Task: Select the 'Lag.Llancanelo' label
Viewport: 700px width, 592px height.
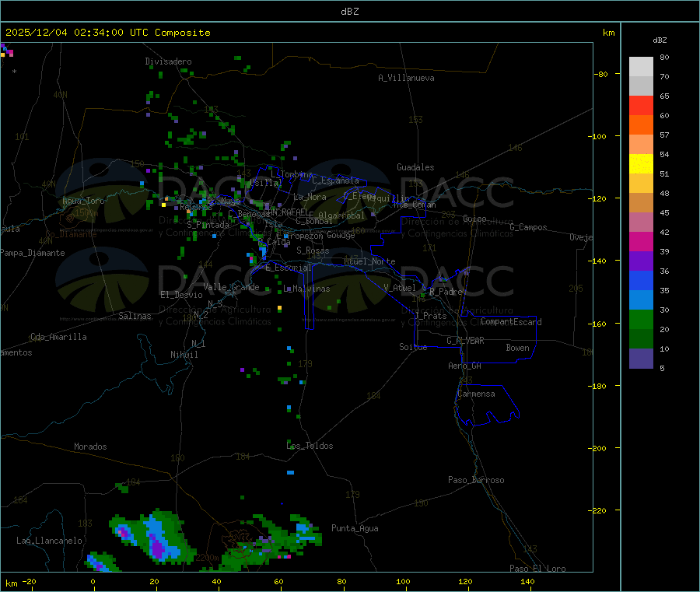Action: coord(49,541)
